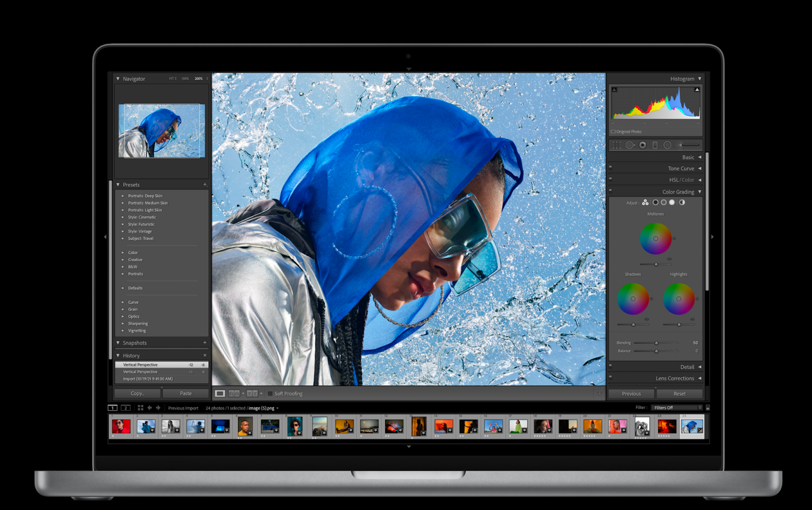Click the Previous button
The image size is (812, 510).
click(x=631, y=393)
